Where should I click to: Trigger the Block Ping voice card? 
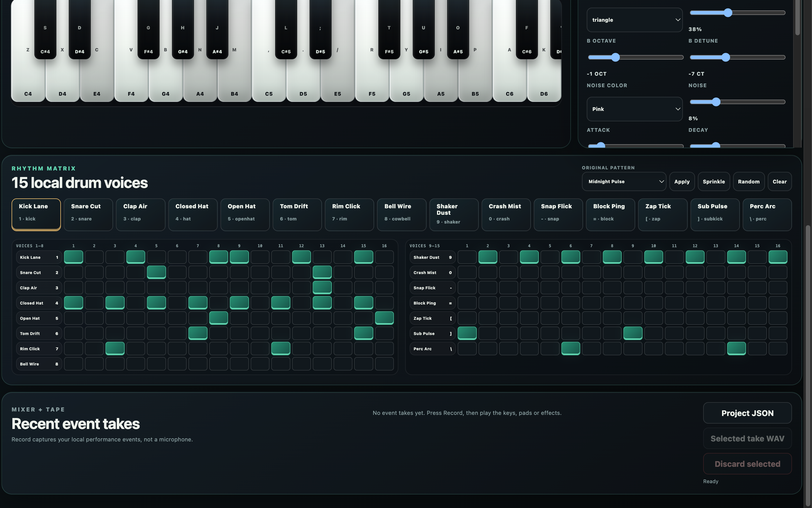610,214
